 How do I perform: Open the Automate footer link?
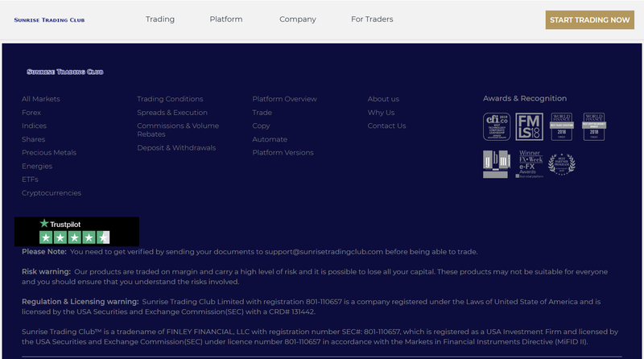(x=270, y=139)
